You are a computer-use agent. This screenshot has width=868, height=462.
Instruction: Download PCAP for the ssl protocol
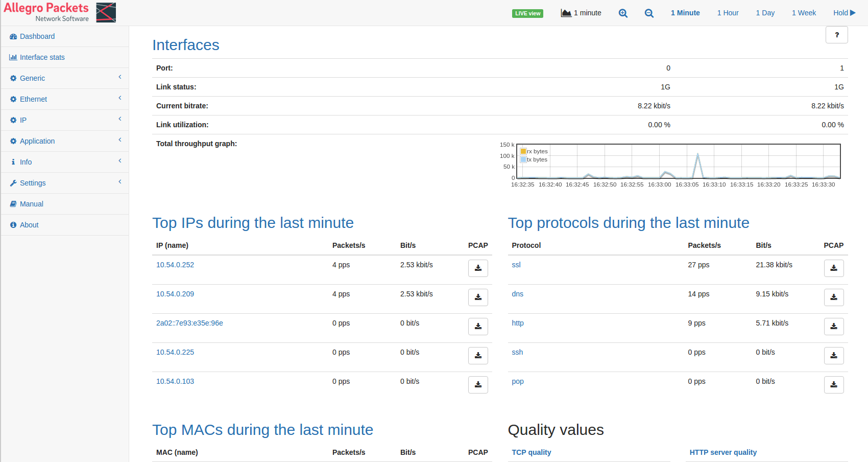point(834,268)
